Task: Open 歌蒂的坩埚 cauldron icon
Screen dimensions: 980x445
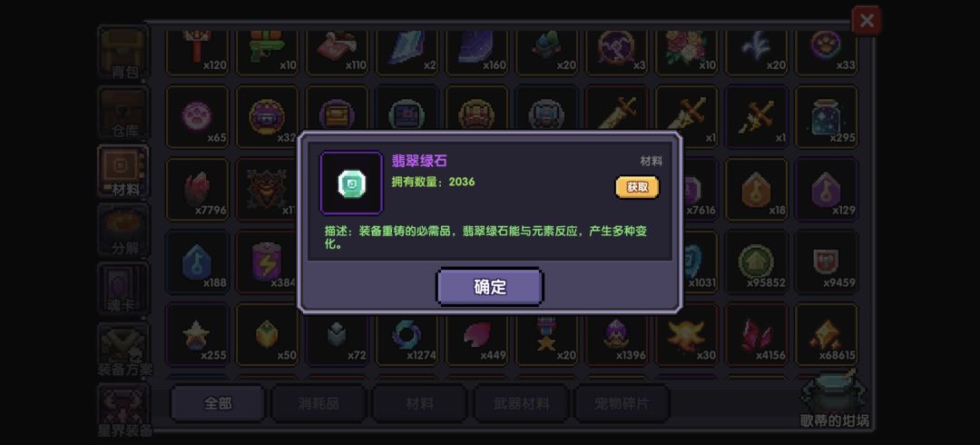Action: point(834,399)
